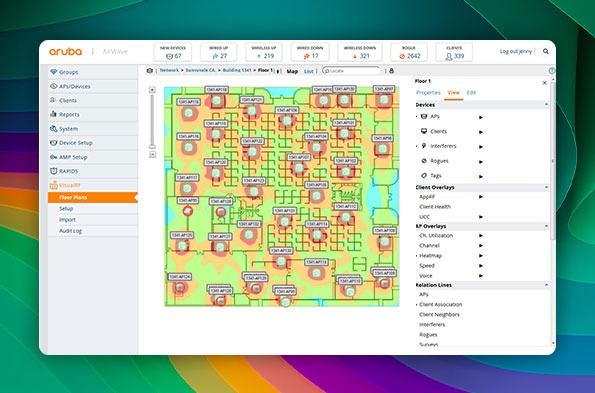Switch to the Properties tab
This screenshot has width=595, height=393.
pos(428,93)
